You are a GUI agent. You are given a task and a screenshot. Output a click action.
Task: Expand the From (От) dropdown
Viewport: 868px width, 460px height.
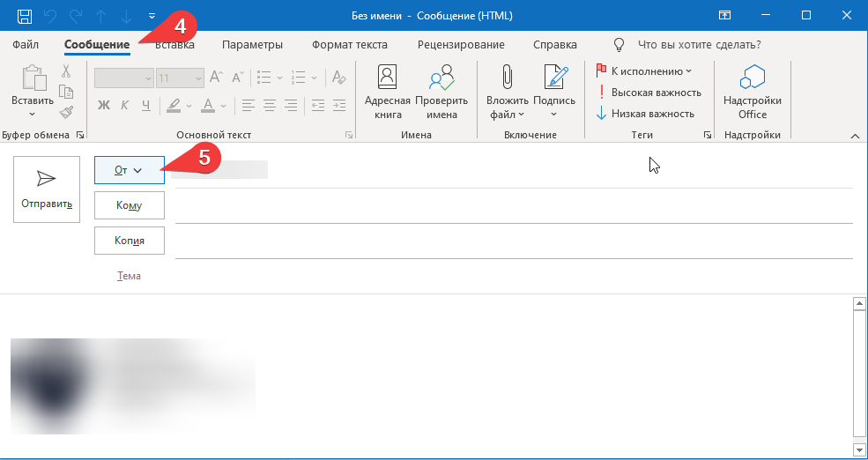(130, 170)
